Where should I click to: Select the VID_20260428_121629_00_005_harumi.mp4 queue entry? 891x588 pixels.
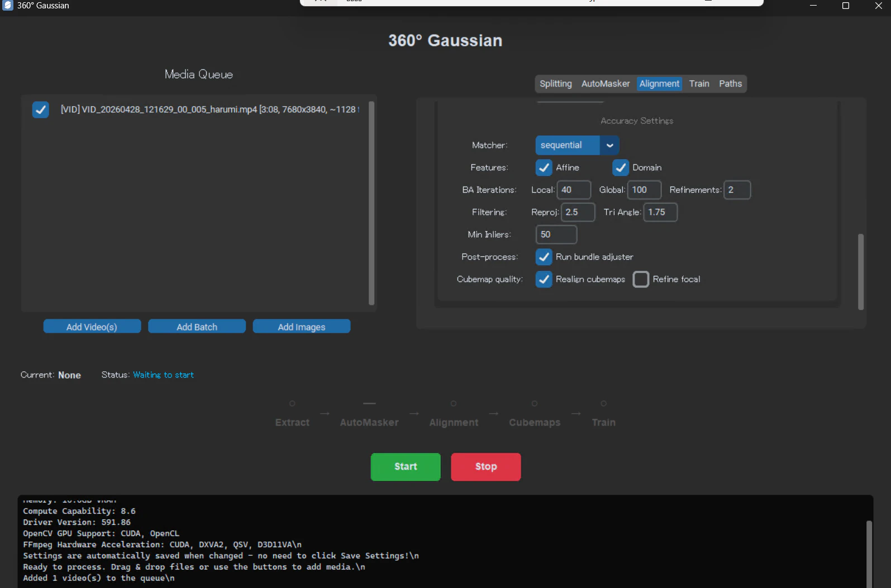[x=209, y=109]
